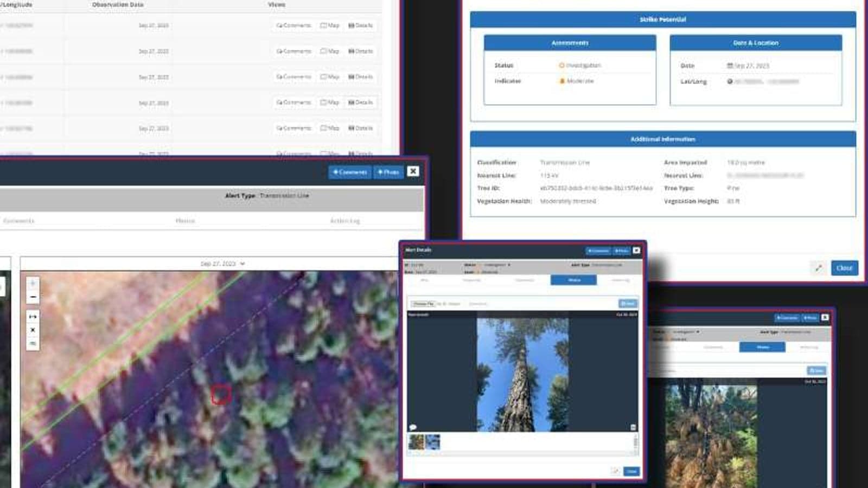Click the Observation Date column header
Image resolution: width=868 pixels, height=488 pixels.
coord(118,4)
